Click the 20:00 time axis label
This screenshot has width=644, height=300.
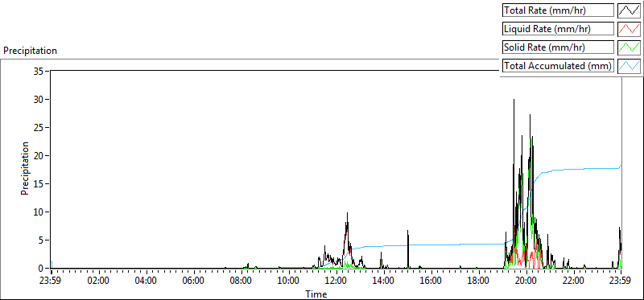point(526,282)
